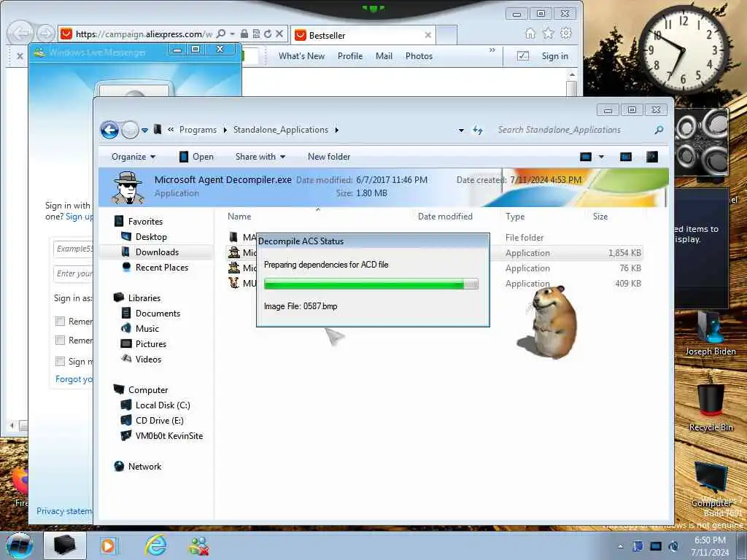The height and width of the screenshot is (560, 747).
Task: Click Sign in on browser toolbar
Action: [x=554, y=56]
